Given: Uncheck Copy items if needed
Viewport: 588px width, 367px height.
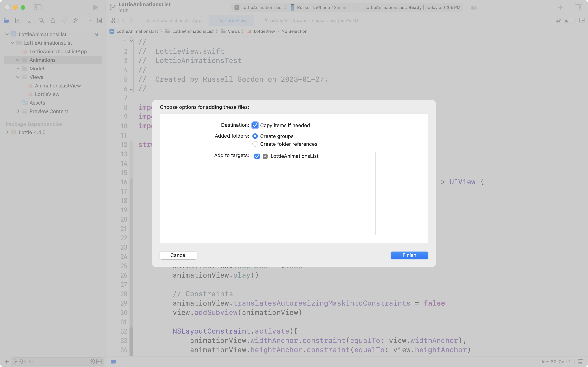Looking at the screenshot, I should click(255, 125).
